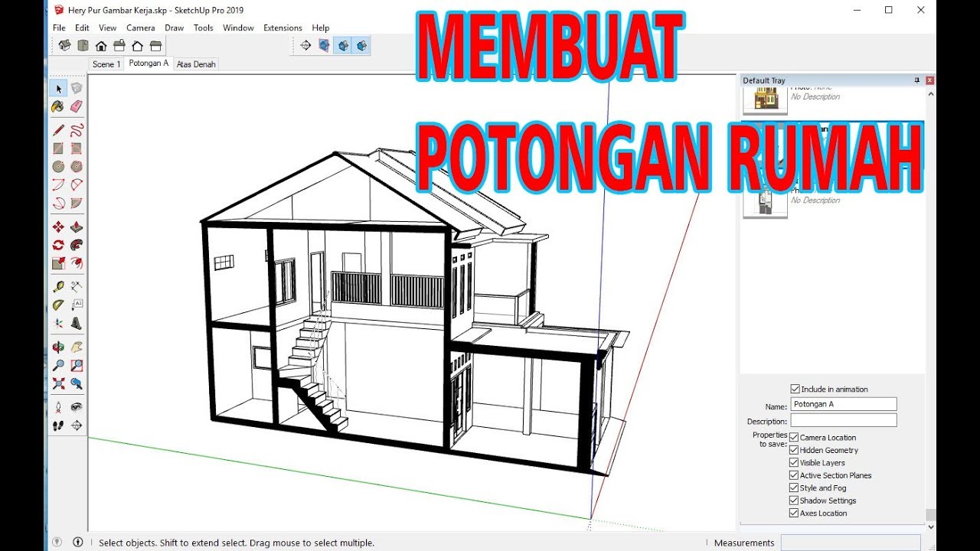The height and width of the screenshot is (551, 980).
Task: Select the 3D Text tool
Action: (77, 324)
